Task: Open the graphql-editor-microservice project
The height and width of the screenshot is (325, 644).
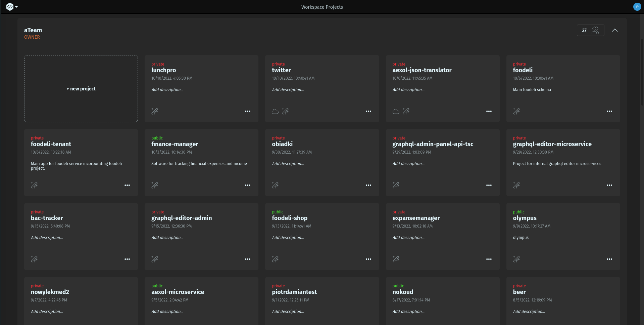Action: point(552,144)
